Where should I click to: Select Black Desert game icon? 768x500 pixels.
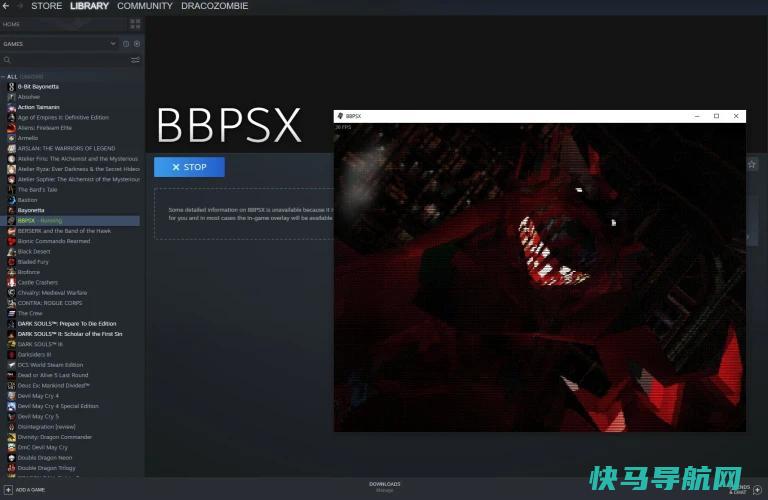11,251
